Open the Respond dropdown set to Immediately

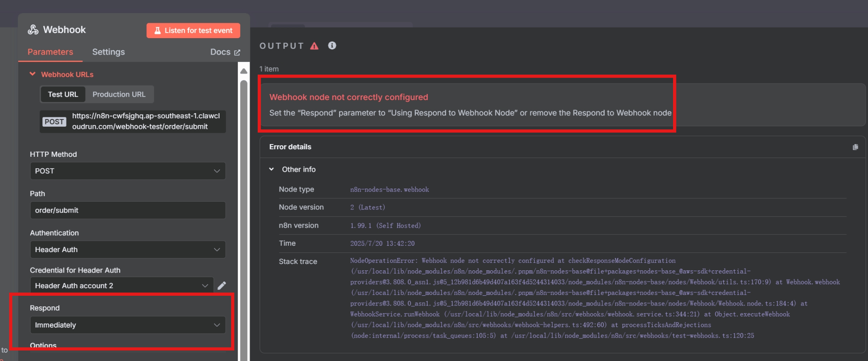128,325
